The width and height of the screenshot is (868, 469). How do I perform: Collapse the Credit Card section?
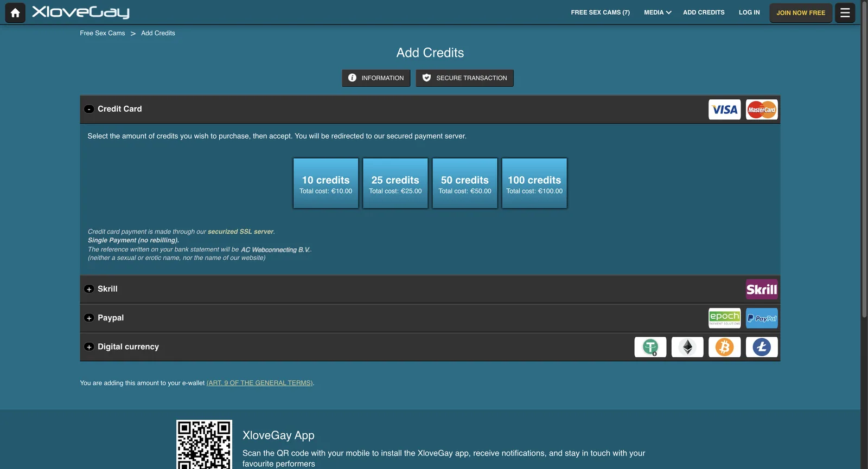click(x=89, y=109)
